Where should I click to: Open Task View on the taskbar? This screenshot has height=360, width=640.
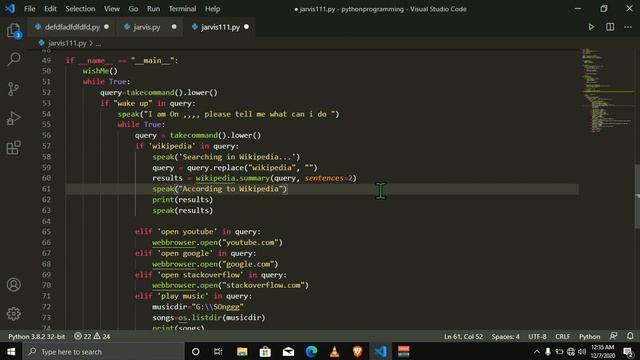pos(218,351)
